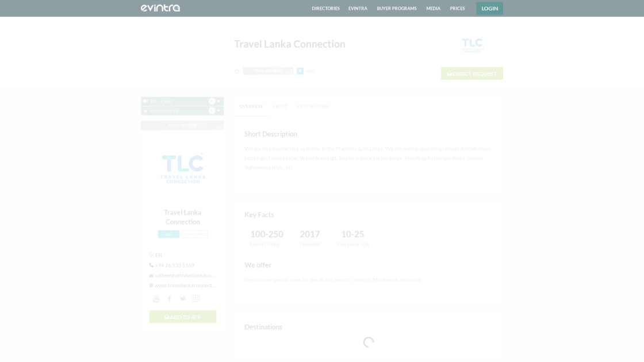The image size is (644, 362).
Task: Open the Buyer Programs menu
Action: pyautogui.click(x=397, y=9)
